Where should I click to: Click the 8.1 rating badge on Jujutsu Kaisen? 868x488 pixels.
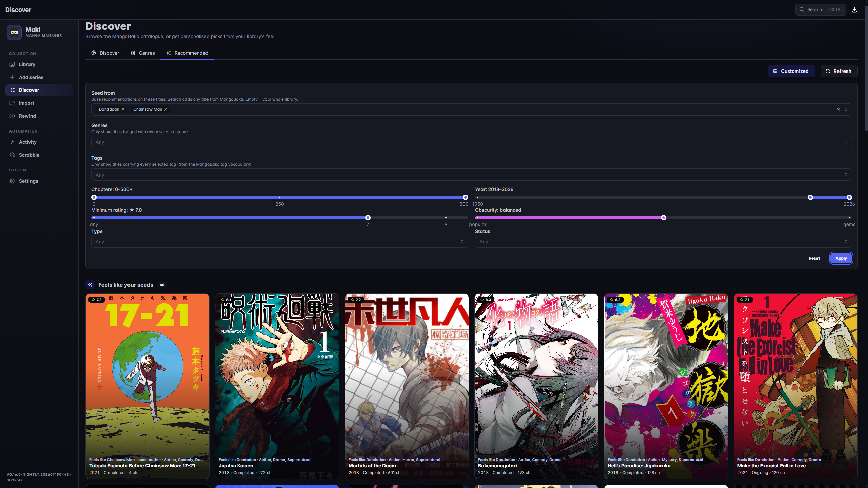coord(226,300)
